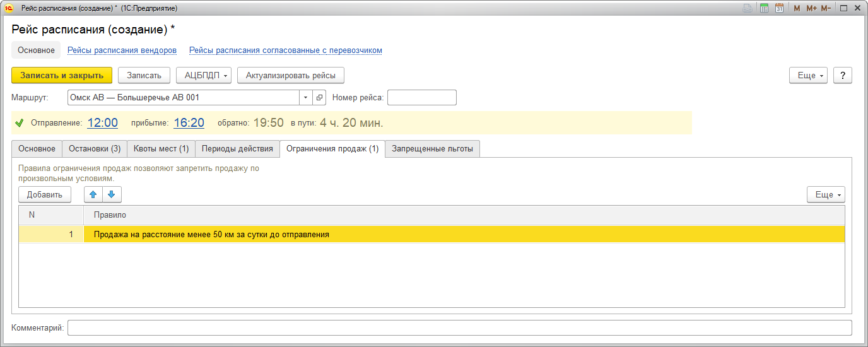The height and width of the screenshot is (347, 868).
Task: Click the help question mark button
Action: [843, 75]
